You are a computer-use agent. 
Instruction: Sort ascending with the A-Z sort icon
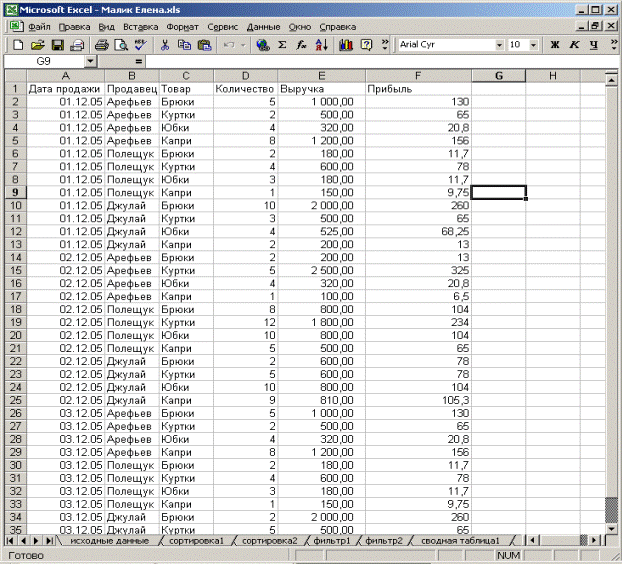(x=321, y=45)
